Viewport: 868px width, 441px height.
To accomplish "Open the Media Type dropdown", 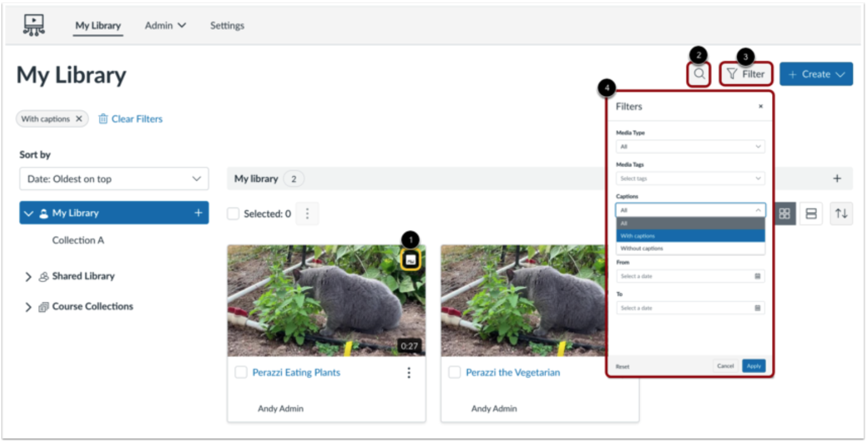I will 690,146.
